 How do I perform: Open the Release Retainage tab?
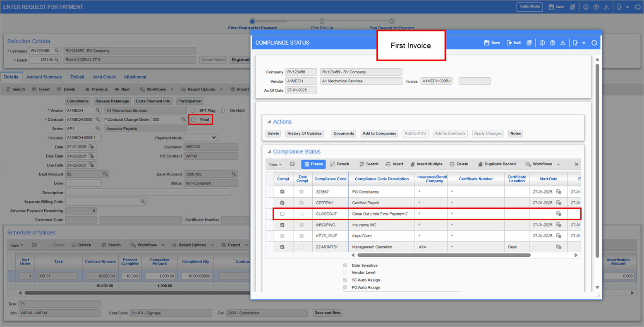112,101
